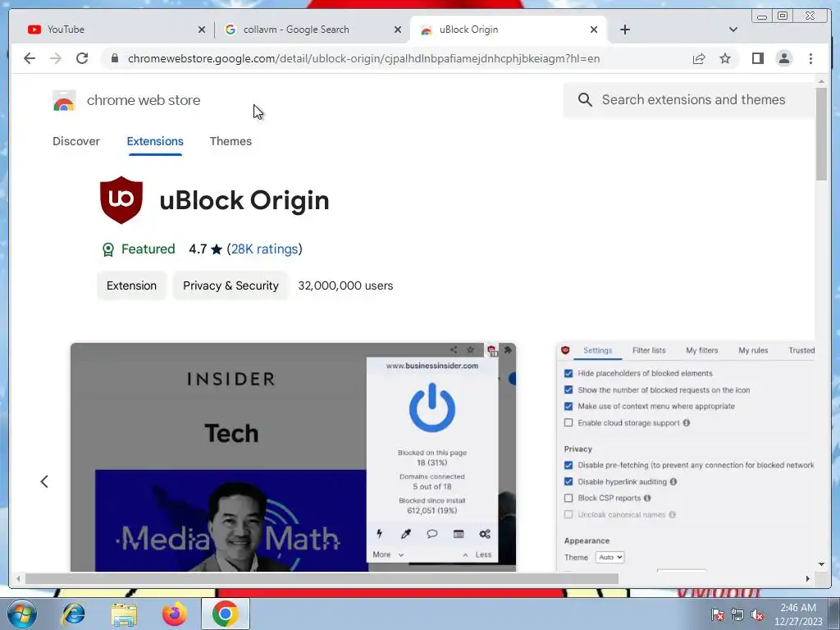Click the Settings tab in screenshot

click(x=597, y=350)
